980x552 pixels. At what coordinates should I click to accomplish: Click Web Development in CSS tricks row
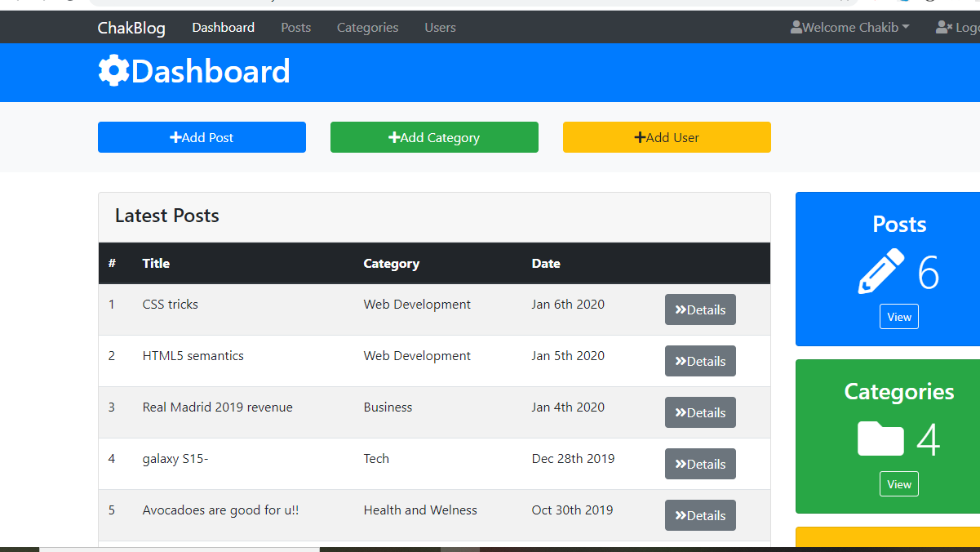click(418, 305)
